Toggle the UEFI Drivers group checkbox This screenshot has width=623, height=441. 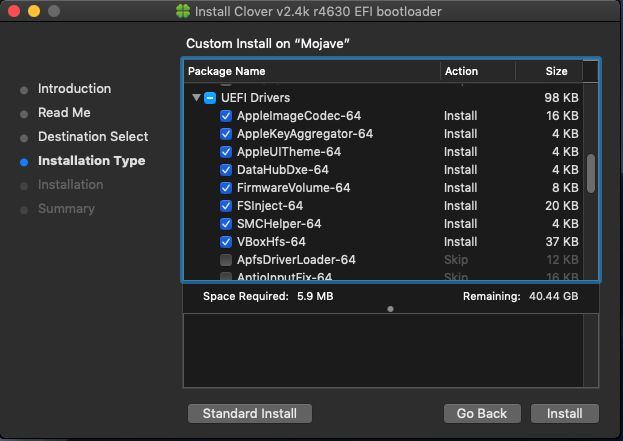(210, 98)
